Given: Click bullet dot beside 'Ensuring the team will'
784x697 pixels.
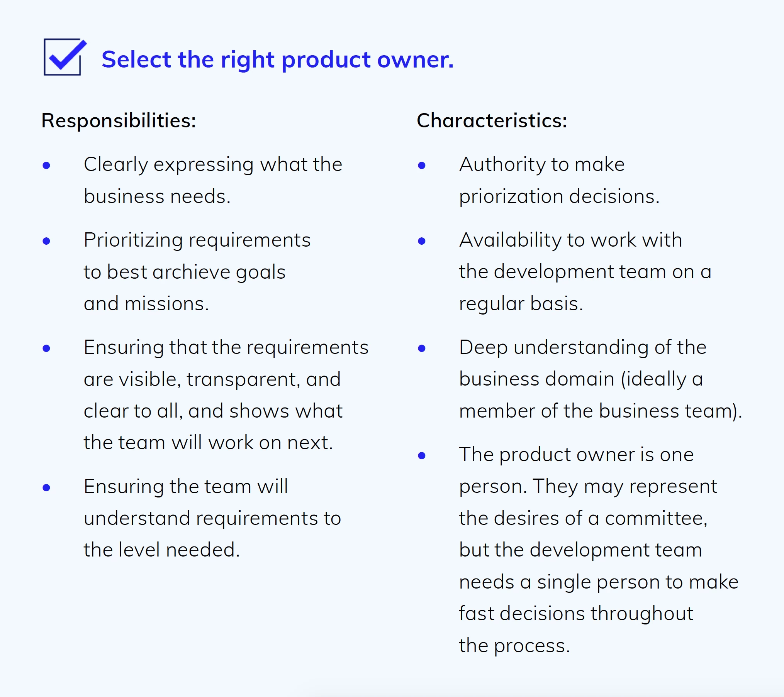Looking at the screenshot, I should (x=46, y=488).
